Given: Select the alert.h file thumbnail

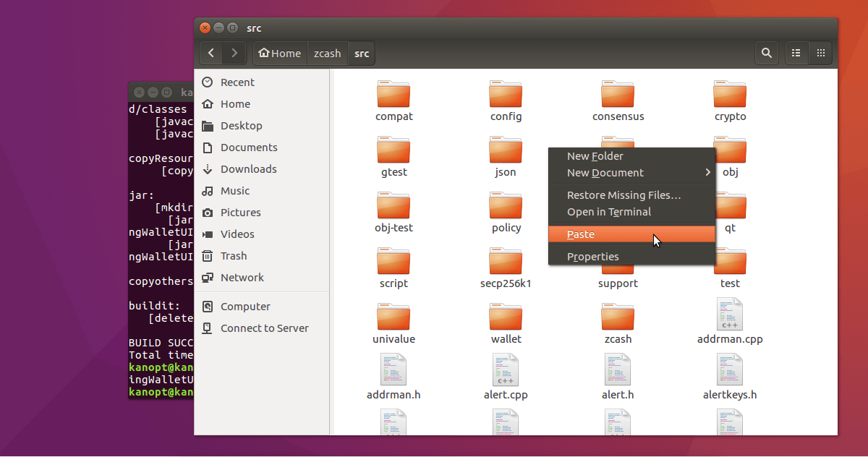Looking at the screenshot, I should tap(618, 370).
